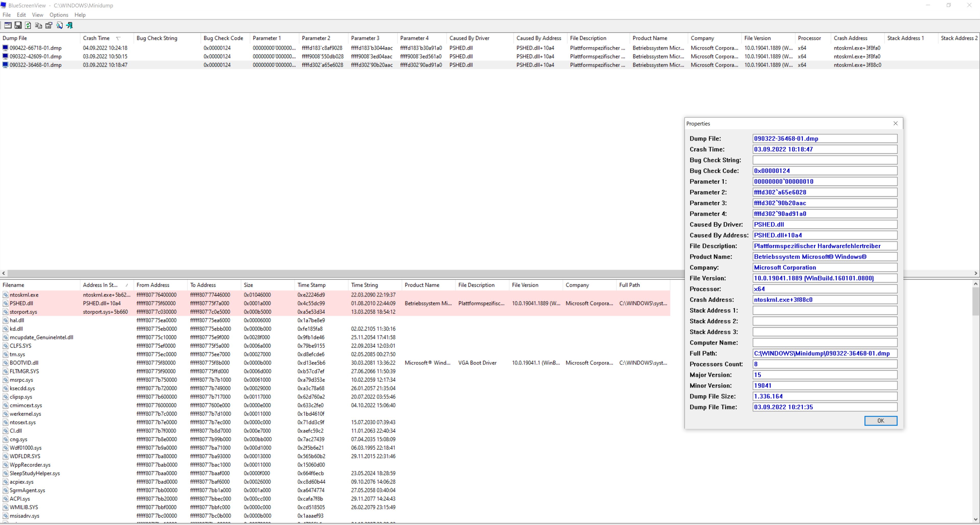Select the storport.sys driver row
980x525 pixels.
point(23,312)
